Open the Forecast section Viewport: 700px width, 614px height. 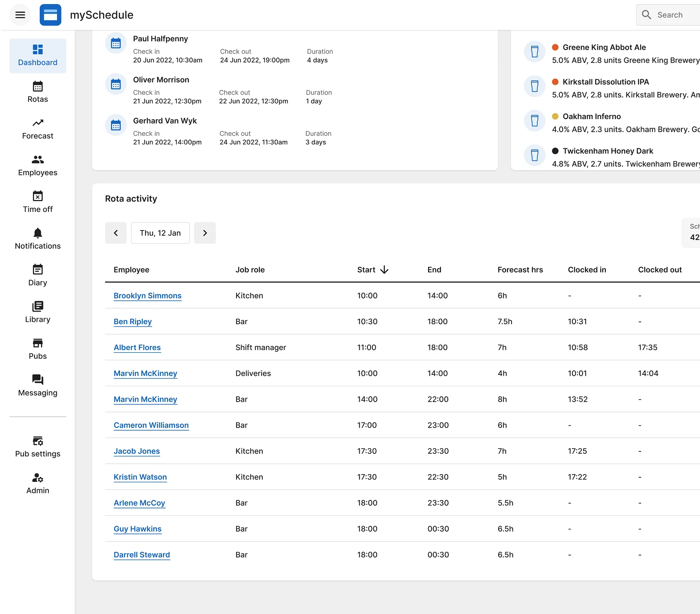tap(38, 129)
